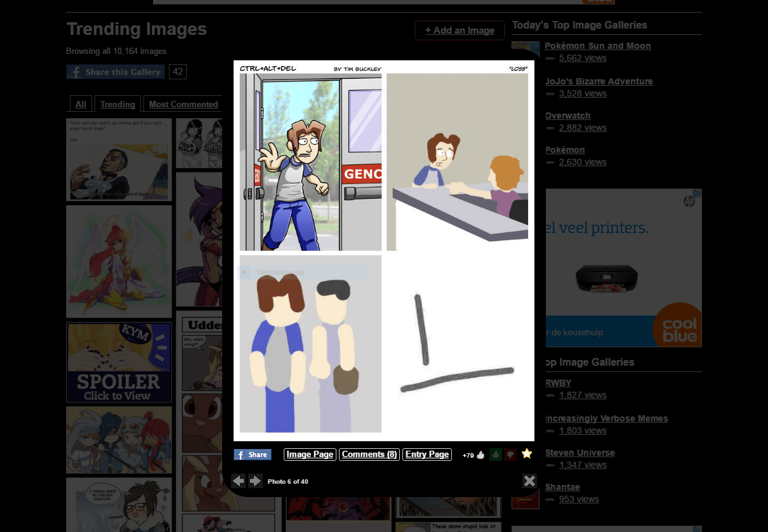Downvote the image with the red thumbs-down
The image size is (768, 532).
click(x=510, y=455)
